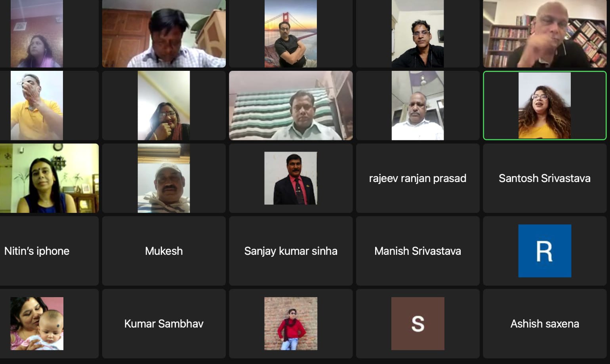610x364 pixels.
Task: Click the man in yellow shirt video
Action: (x=37, y=105)
